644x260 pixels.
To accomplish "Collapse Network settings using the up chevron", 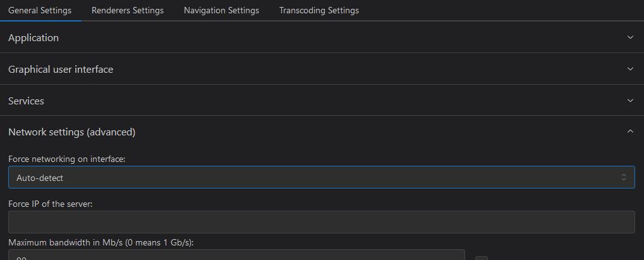I will [x=630, y=132].
